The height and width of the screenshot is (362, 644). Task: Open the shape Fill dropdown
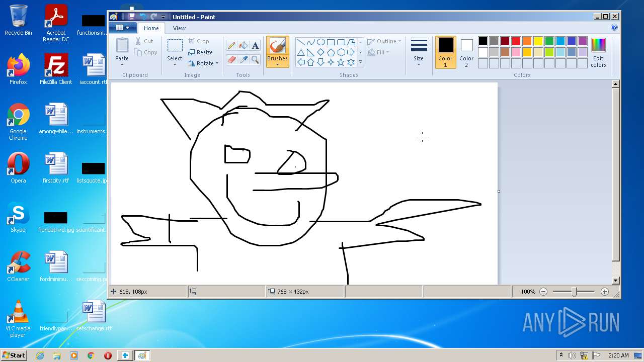[x=377, y=52]
